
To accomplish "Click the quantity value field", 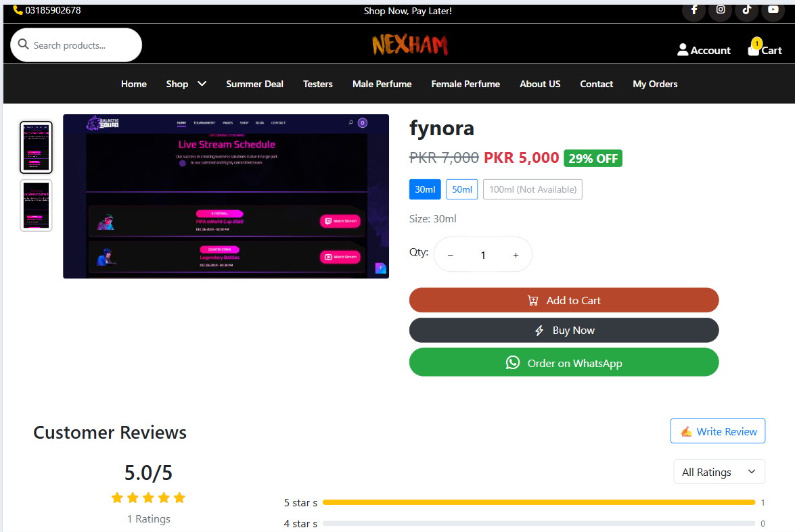I will coord(483,255).
